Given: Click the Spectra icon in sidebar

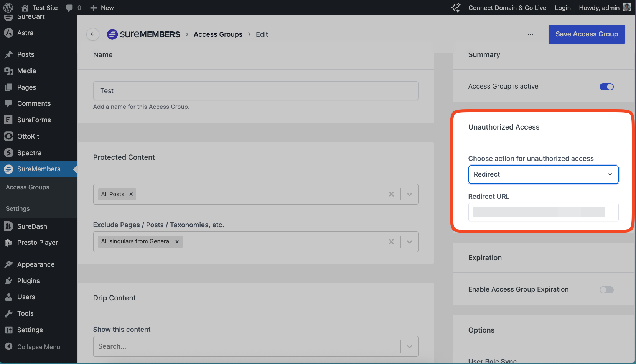Looking at the screenshot, I should (x=8, y=153).
